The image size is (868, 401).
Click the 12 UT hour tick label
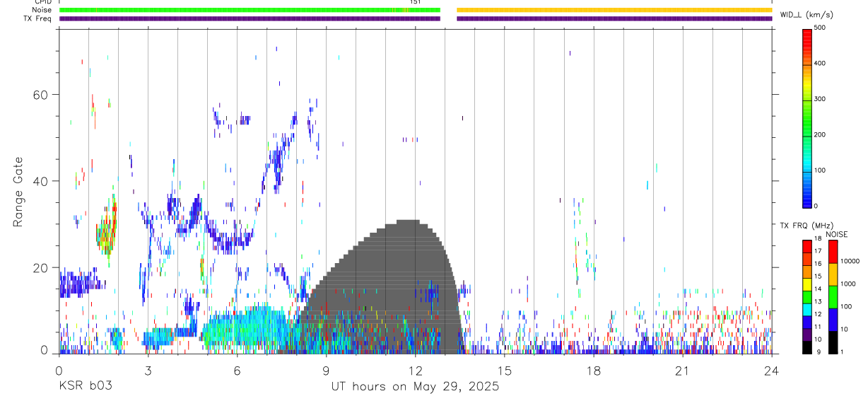(415, 371)
